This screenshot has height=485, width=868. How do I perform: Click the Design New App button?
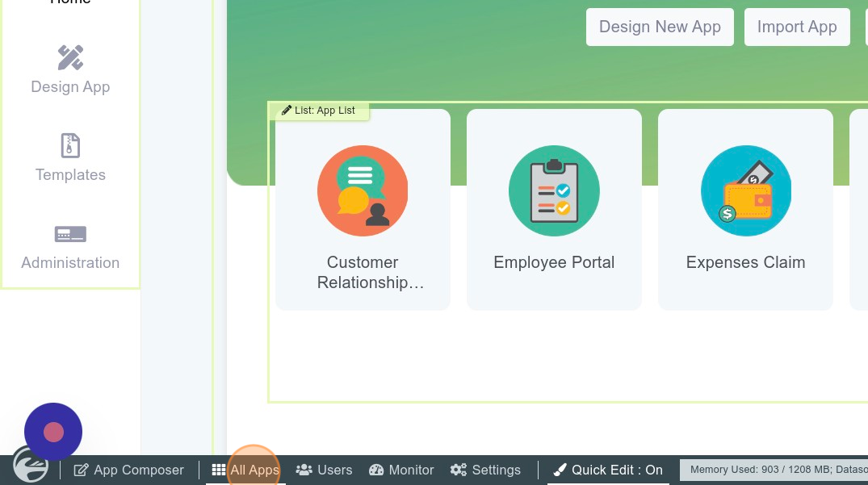pos(660,27)
